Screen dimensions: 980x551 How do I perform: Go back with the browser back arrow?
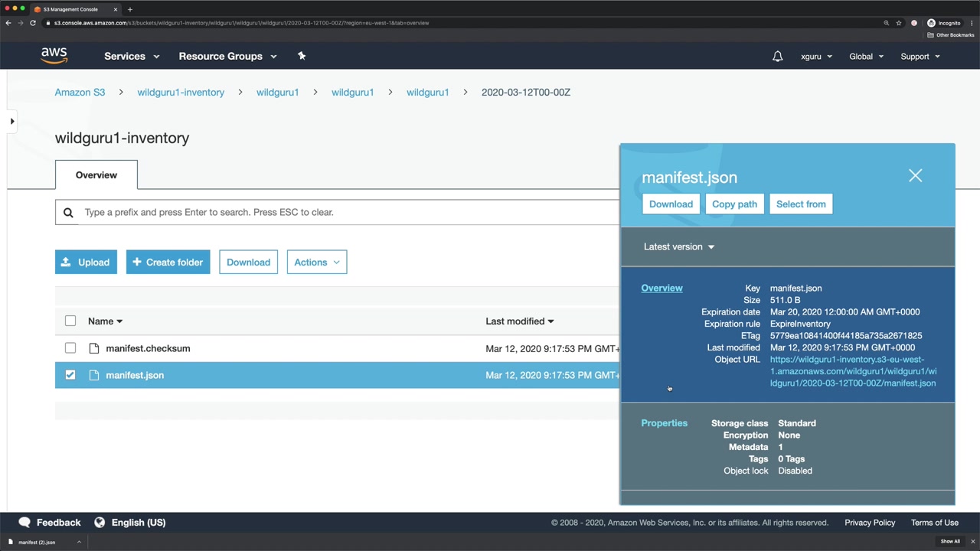[x=8, y=23]
